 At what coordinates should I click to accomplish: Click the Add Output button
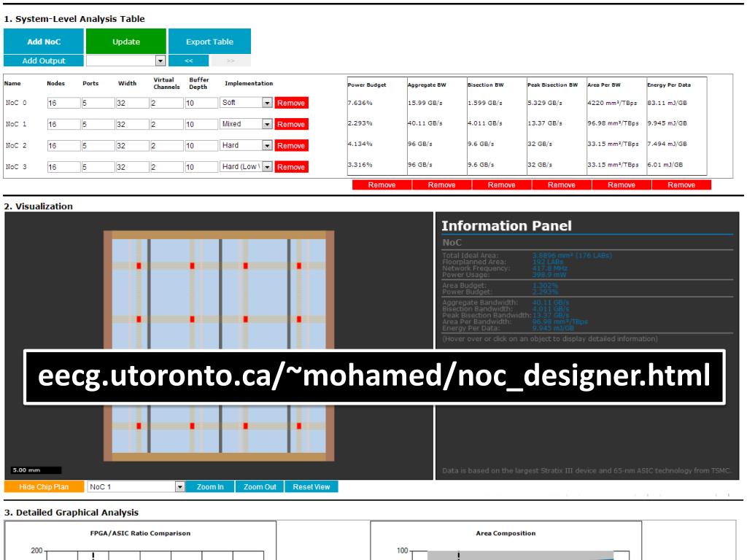tap(43, 61)
